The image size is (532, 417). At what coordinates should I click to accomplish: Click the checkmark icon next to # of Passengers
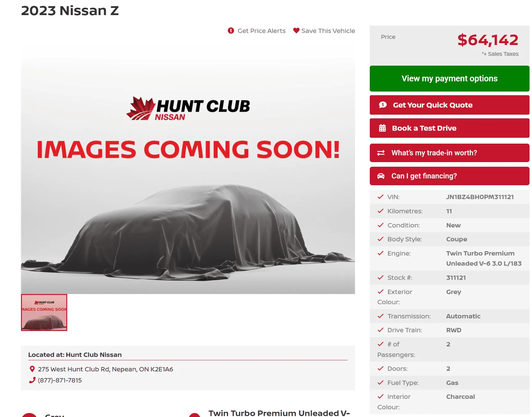coord(381,344)
